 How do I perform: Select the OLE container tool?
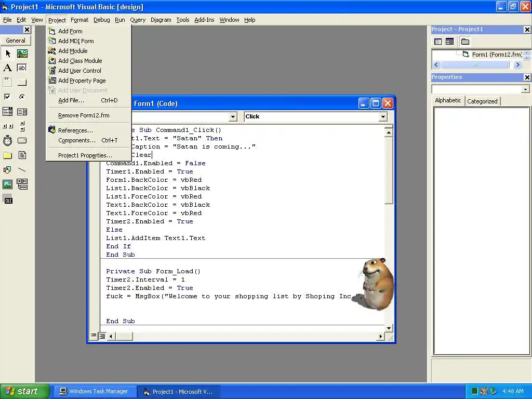pos(8,199)
